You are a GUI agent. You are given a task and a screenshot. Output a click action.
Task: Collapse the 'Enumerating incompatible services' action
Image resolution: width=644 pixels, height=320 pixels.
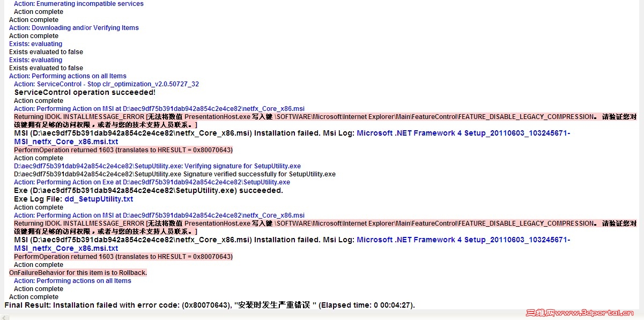[79, 4]
